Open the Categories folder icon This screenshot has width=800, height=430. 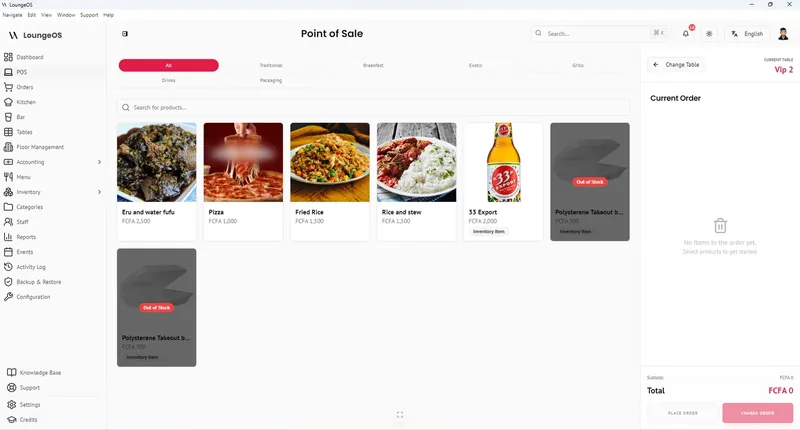pyautogui.click(x=8, y=207)
